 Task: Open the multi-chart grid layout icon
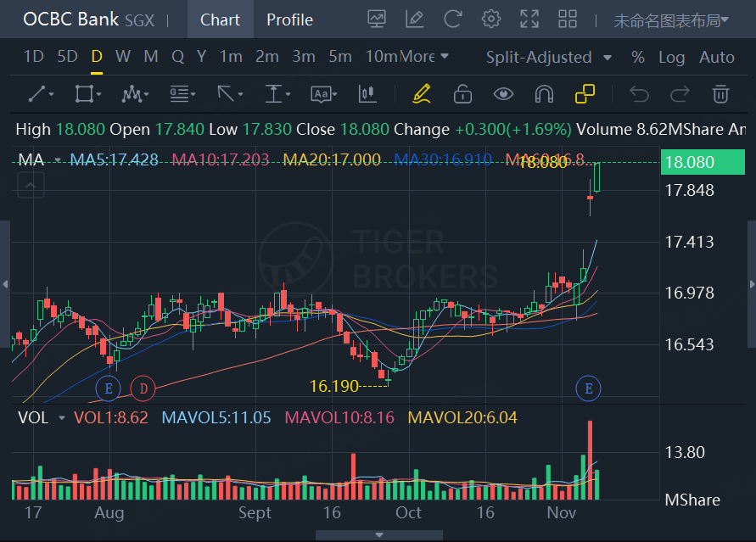[568, 20]
